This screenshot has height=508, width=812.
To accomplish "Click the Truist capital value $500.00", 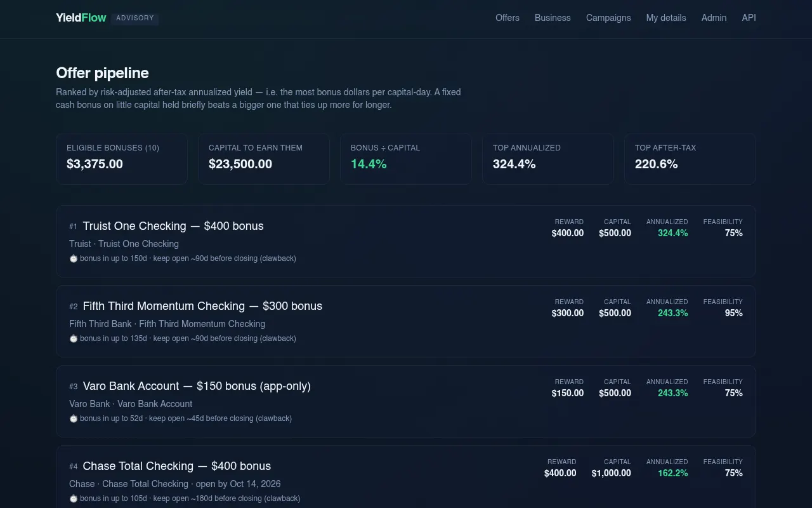I will pyautogui.click(x=615, y=233).
